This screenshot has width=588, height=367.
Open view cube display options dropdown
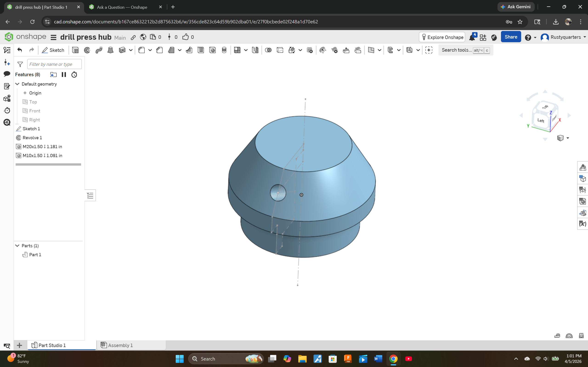point(568,138)
